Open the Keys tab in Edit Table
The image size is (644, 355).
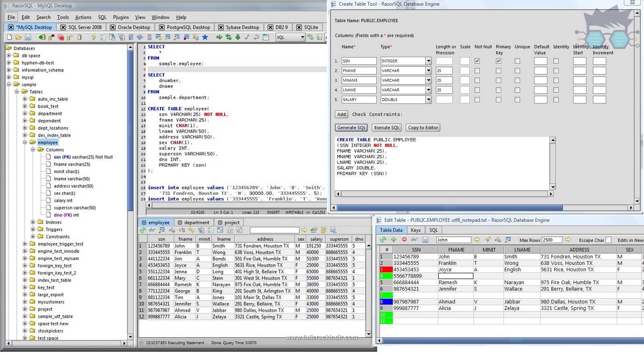click(x=416, y=230)
